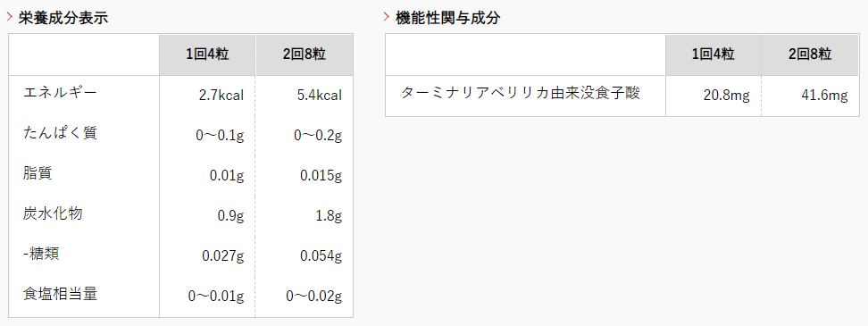Click the 2回8粒 header in nutrition table

pyautogui.click(x=304, y=54)
